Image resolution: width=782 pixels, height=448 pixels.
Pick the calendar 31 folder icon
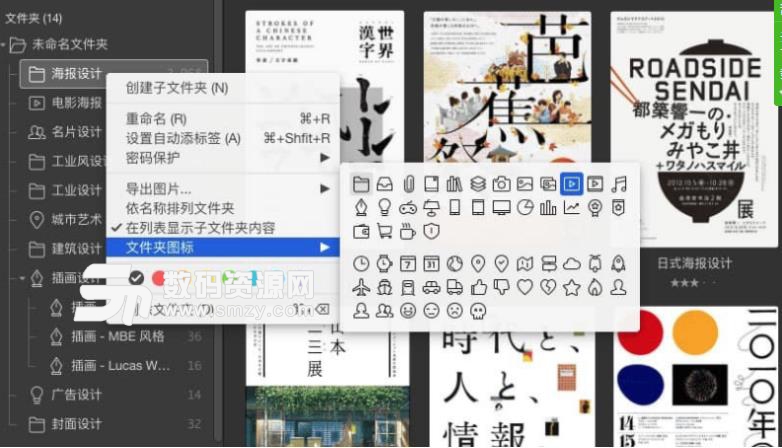[x=431, y=263]
